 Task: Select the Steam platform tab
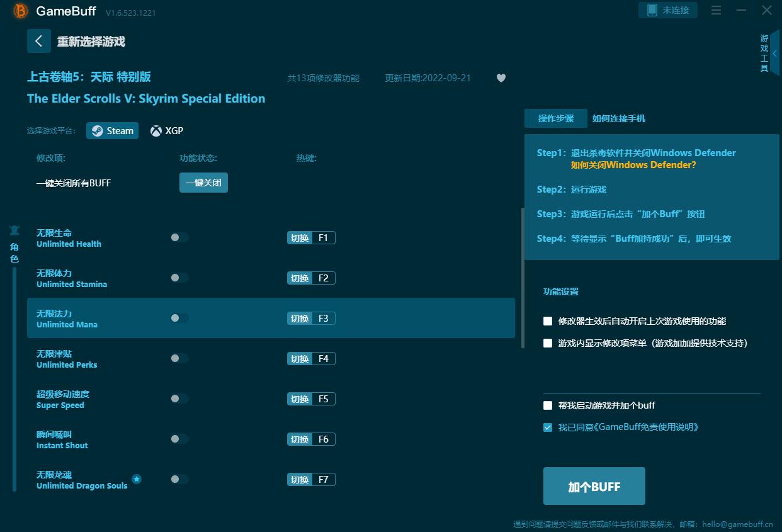[x=112, y=131]
